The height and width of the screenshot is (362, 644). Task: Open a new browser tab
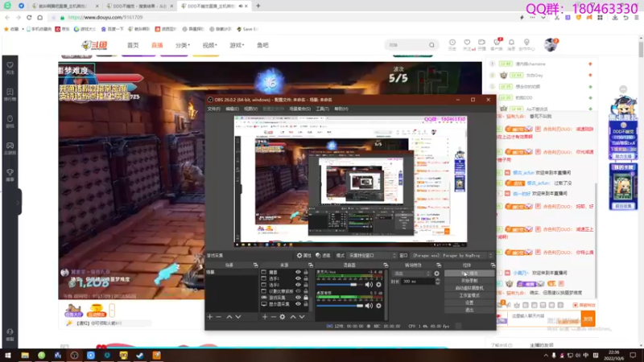coord(258,6)
